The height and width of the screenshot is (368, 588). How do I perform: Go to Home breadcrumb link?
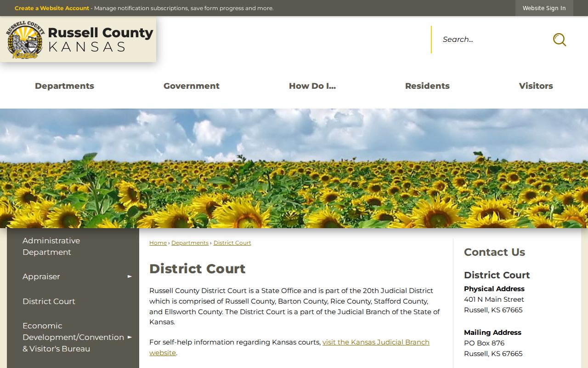click(x=158, y=243)
